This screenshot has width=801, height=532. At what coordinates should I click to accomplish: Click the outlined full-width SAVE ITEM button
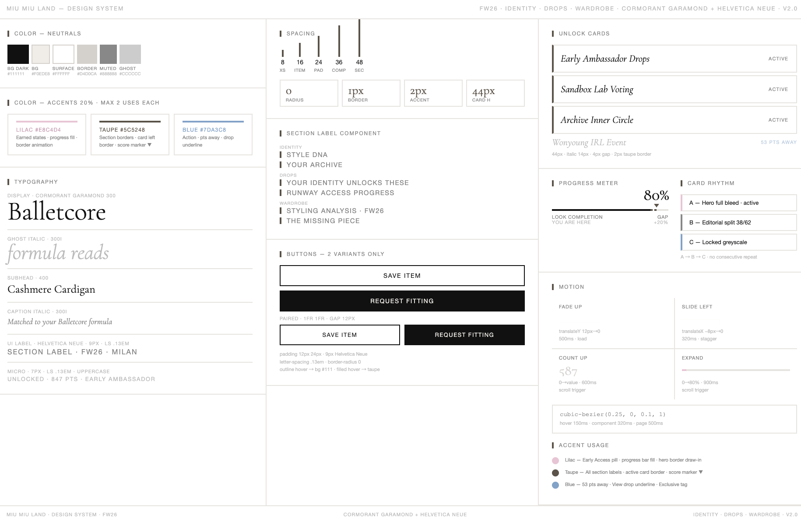coord(402,276)
